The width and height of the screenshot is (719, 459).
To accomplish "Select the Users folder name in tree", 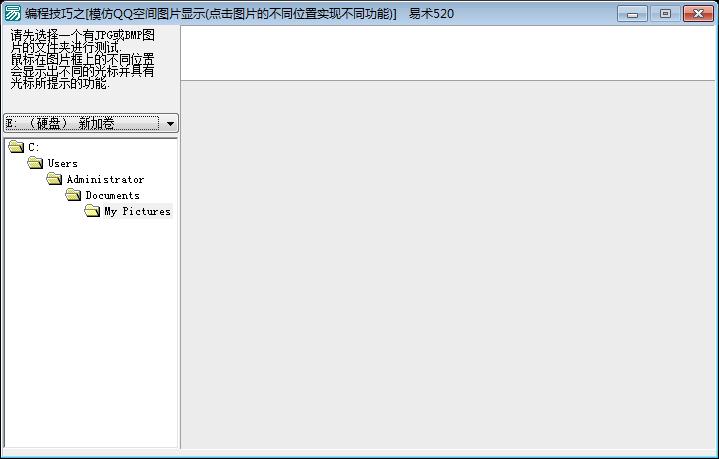I will point(62,163).
